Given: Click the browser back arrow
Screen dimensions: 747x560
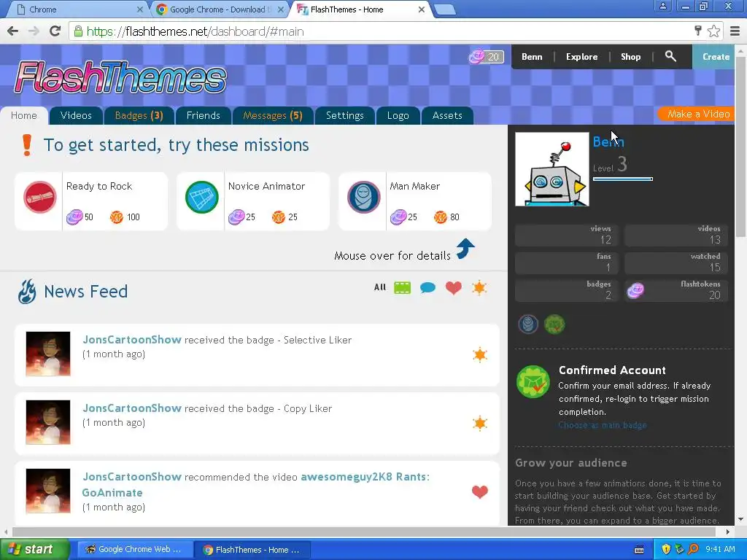Looking at the screenshot, I should [13, 31].
